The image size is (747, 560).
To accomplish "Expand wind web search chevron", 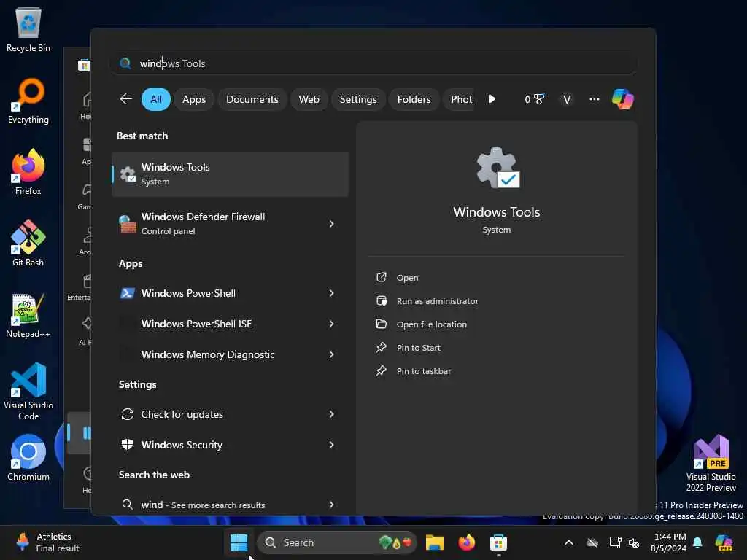I will [332, 505].
